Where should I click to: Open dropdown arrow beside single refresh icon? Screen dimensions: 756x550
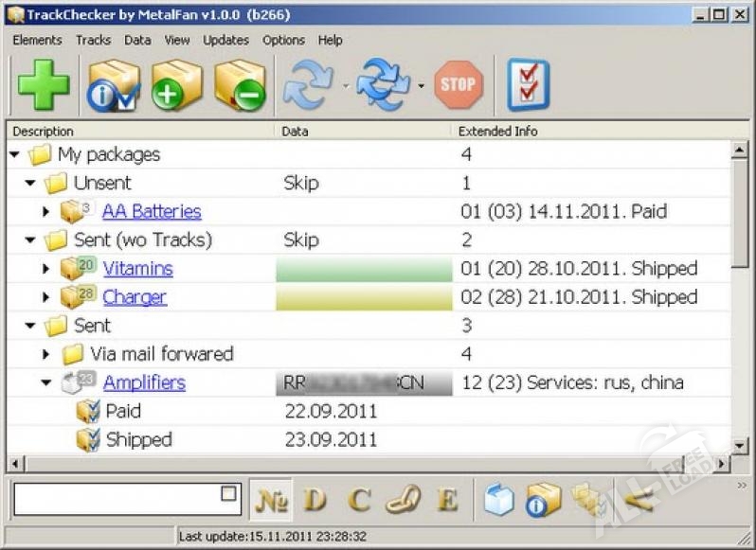point(346,86)
